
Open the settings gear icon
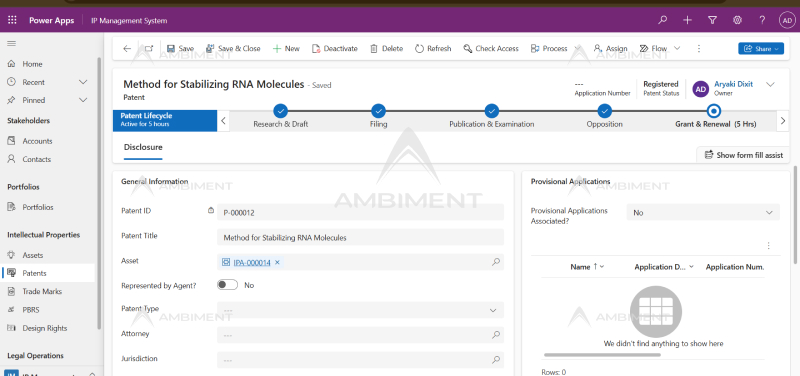tap(737, 20)
